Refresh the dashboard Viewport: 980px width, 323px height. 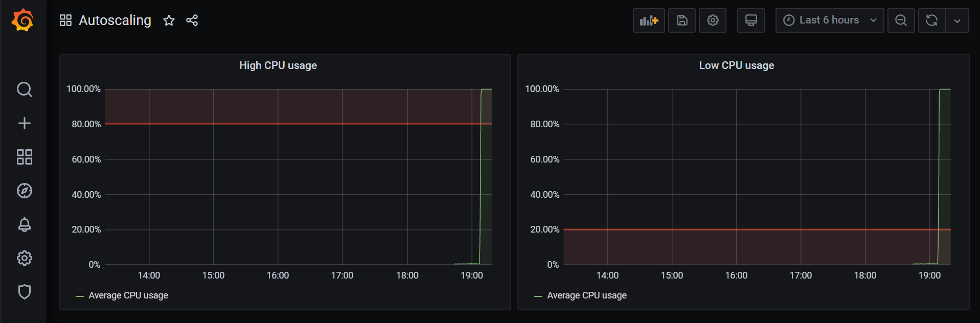931,20
